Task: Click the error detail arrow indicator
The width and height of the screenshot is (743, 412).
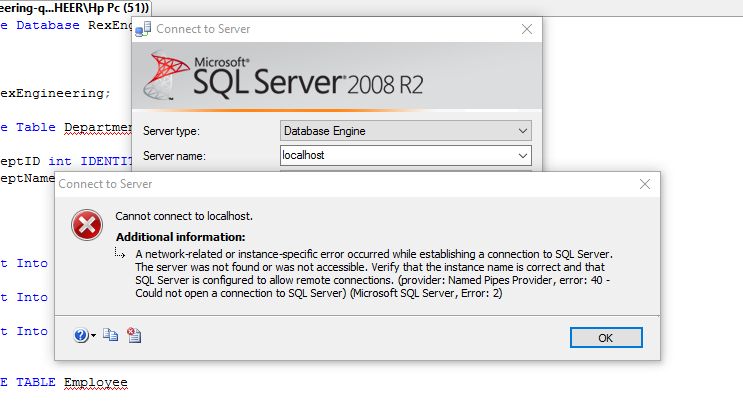Action: (120, 253)
